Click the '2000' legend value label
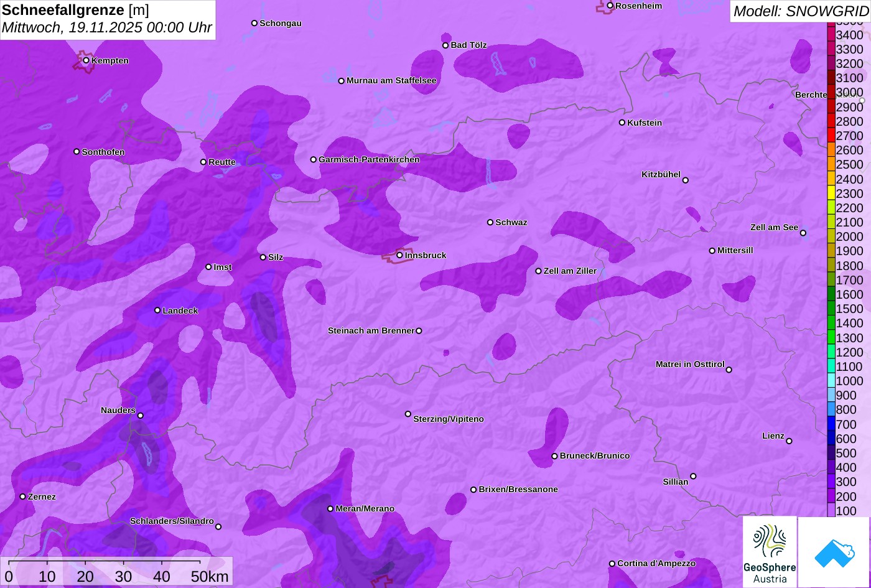Image resolution: width=871 pixels, height=588 pixels. tap(849, 237)
